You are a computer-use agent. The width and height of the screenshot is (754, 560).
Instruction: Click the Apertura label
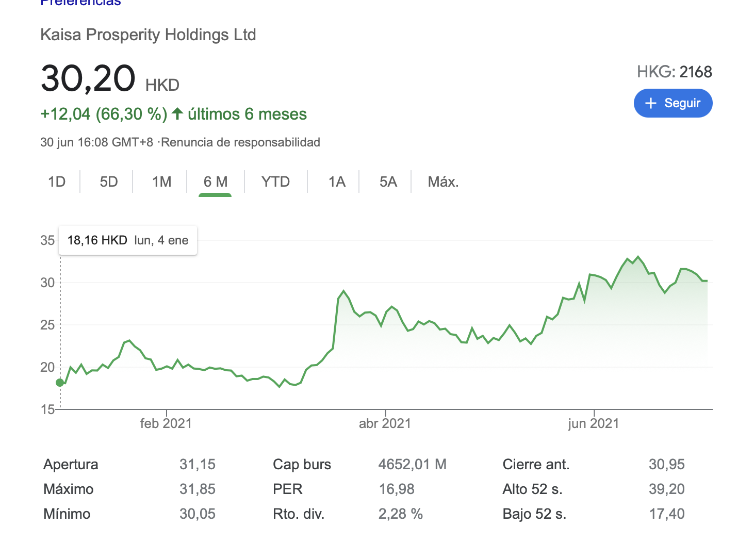tap(71, 465)
